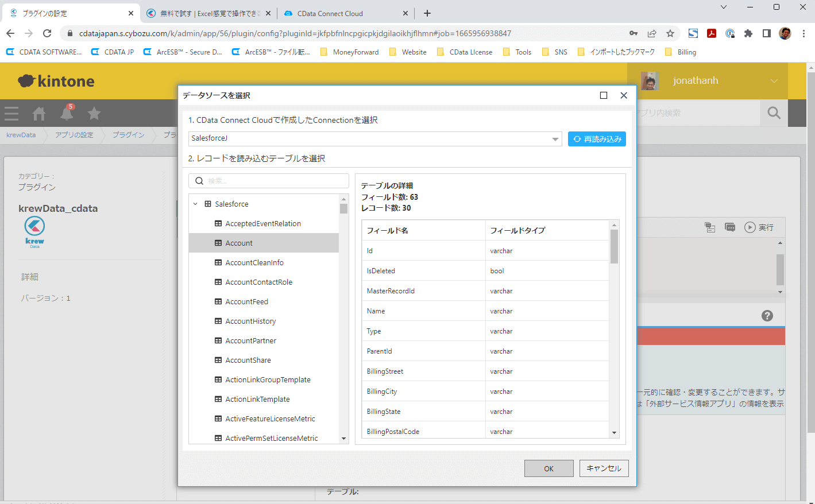Viewport: 815px width, 504px height.
Task: Click the 再読み込み reload button
Action: (597, 139)
